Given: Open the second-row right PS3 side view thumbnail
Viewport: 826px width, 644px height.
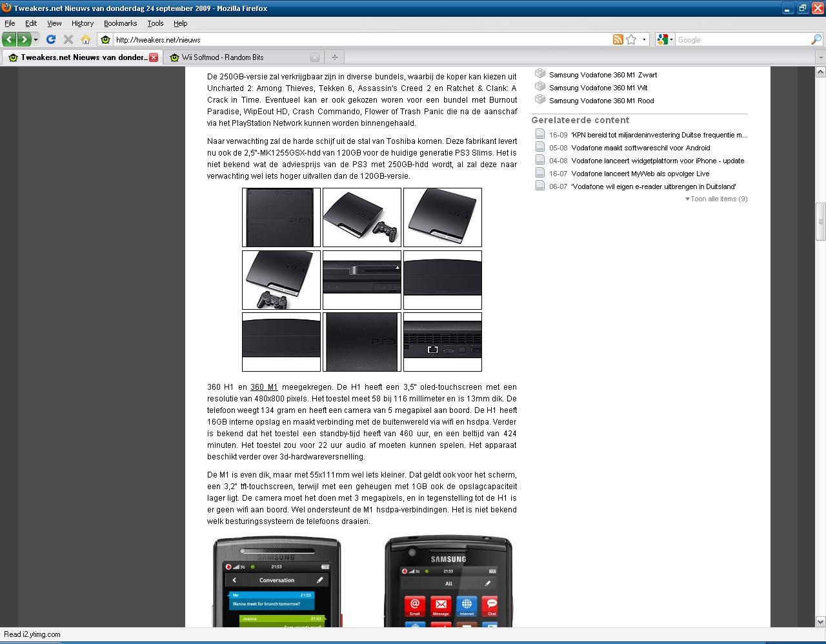Looking at the screenshot, I should pos(443,280).
